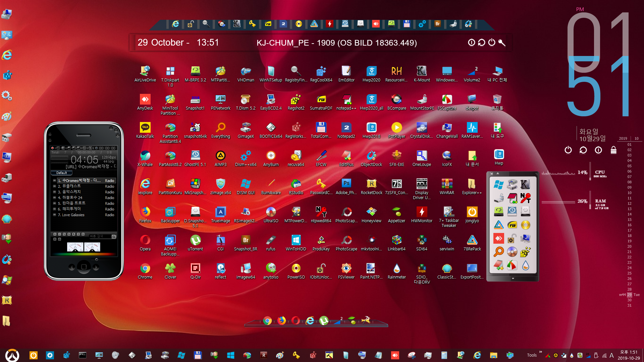The image size is (644, 362).
Task: Launch AIMP3 shortcut
Action: click(220, 158)
